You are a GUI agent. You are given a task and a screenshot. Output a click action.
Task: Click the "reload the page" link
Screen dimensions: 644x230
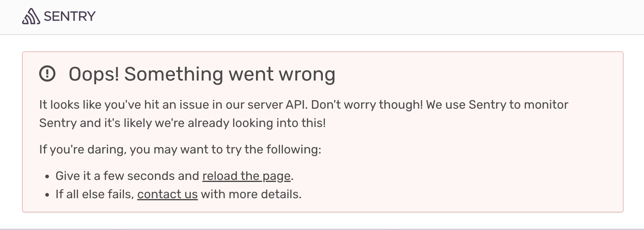(x=246, y=176)
